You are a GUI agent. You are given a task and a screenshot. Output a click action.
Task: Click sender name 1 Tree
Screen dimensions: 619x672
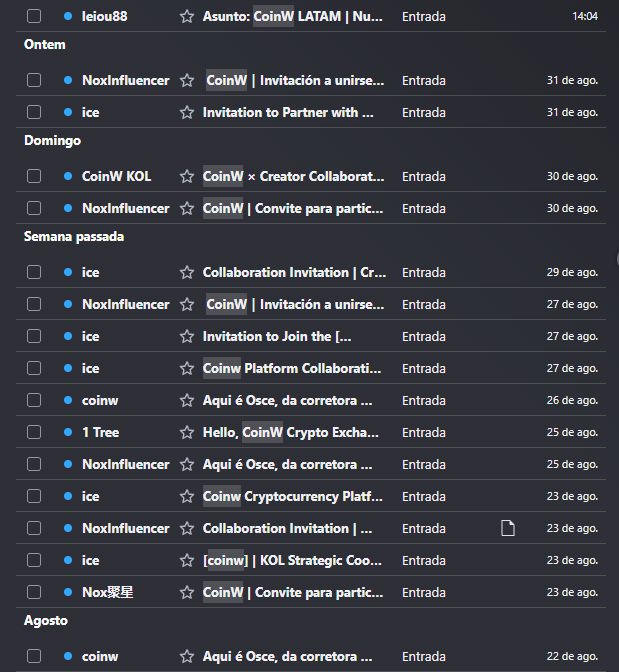(x=100, y=432)
